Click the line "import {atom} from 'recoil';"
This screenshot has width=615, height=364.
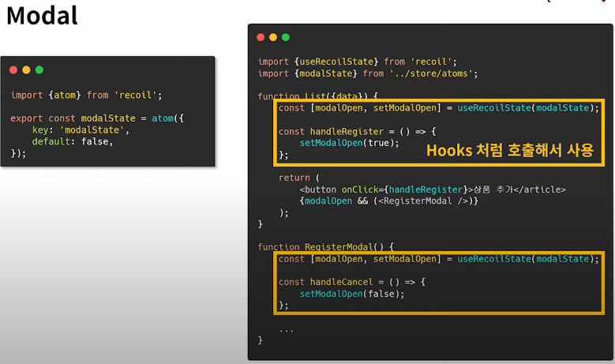(86, 95)
